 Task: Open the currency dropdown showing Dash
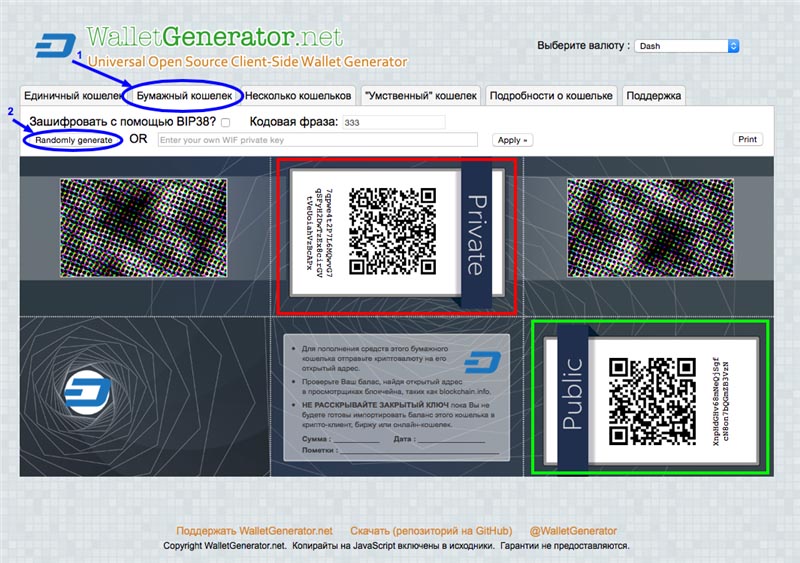pyautogui.click(x=688, y=46)
